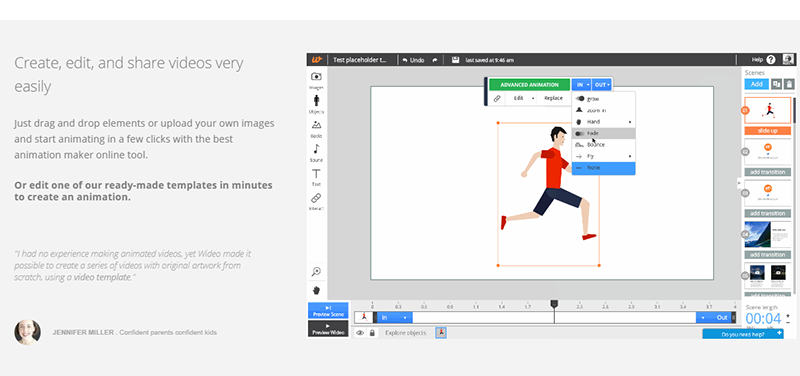Choose the Bounce animation
The image size is (800, 376).
click(x=604, y=145)
